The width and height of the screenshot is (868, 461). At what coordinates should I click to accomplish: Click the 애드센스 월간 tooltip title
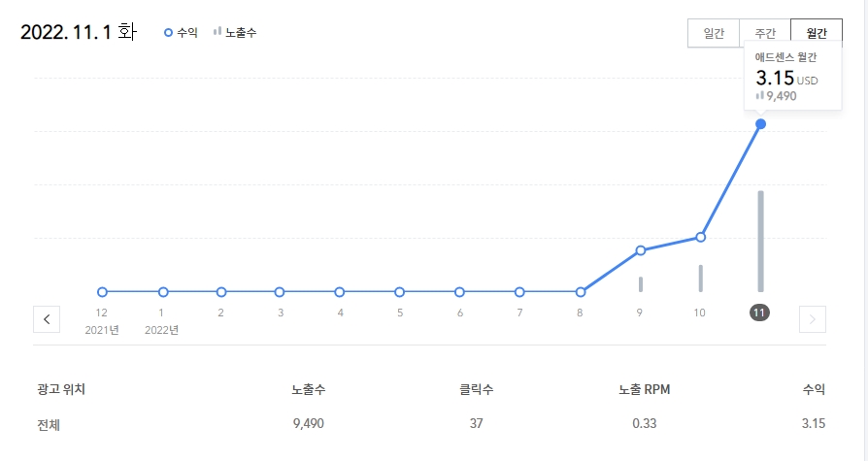pyautogui.click(x=785, y=57)
